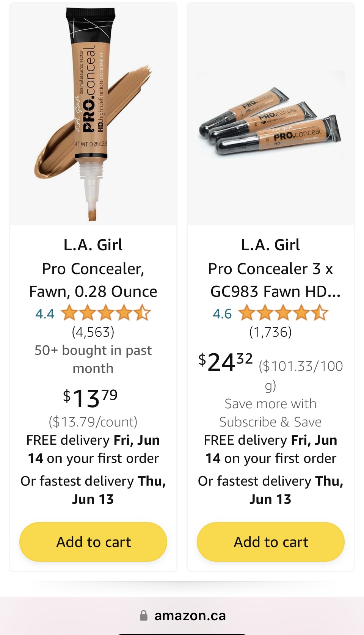
Task: Click the 4.4 star rating icons
Action: pos(106,314)
